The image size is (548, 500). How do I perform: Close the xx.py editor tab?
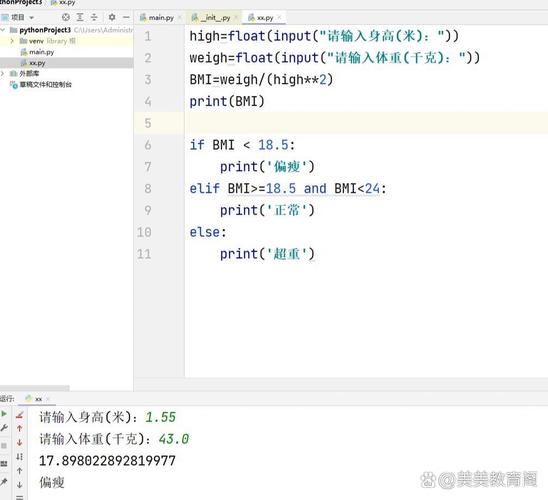[x=279, y=17]
